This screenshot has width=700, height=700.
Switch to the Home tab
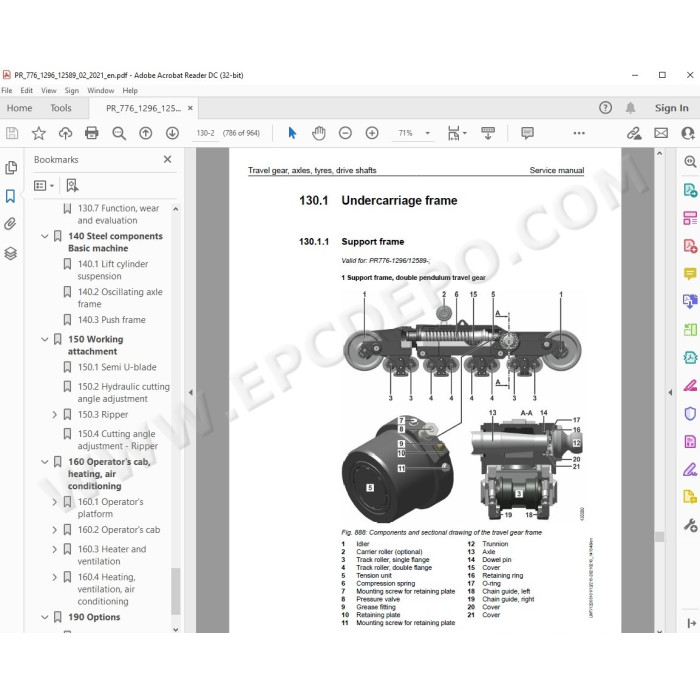[19, 108]
